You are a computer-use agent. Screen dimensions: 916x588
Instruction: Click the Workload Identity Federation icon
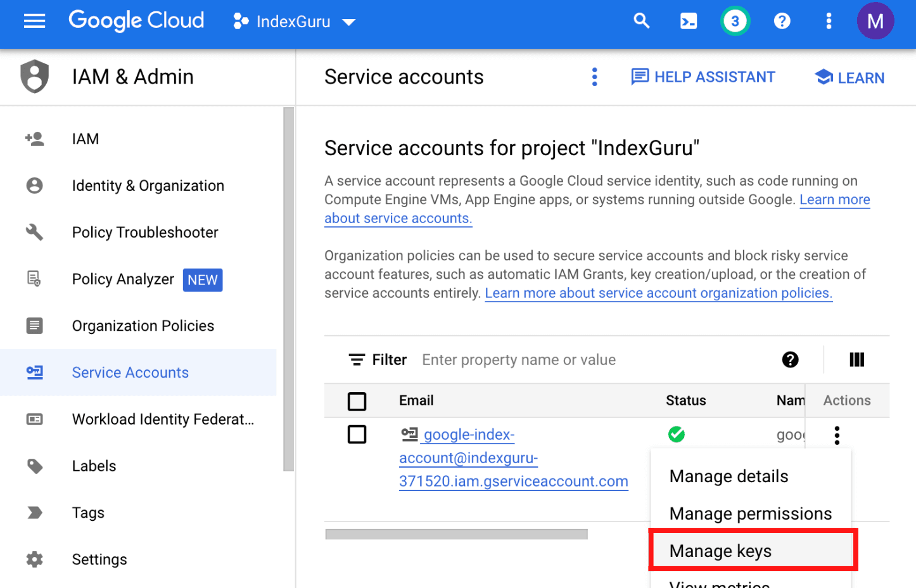pos(34,419)
